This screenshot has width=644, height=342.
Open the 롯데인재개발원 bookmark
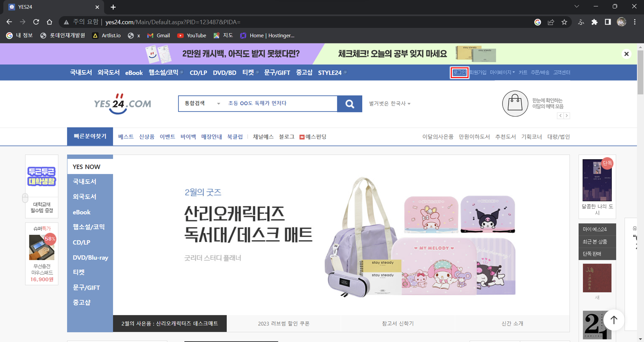(62, 35)
